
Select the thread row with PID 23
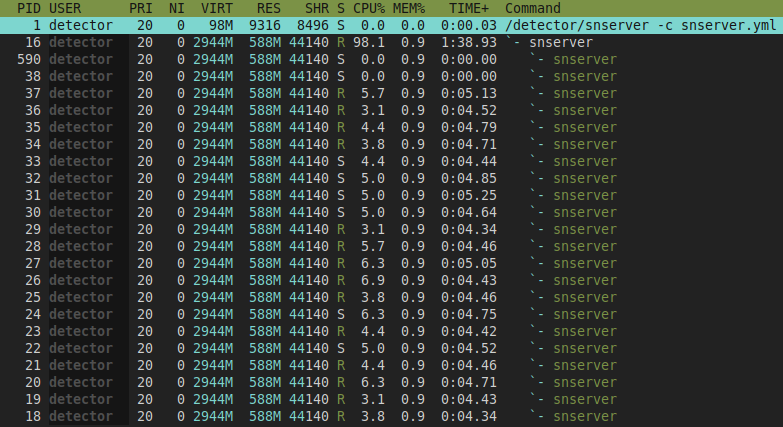click(392, 331)
